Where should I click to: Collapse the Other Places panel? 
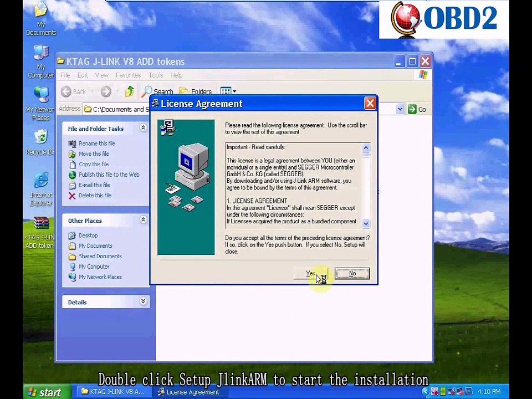(143, 219)
